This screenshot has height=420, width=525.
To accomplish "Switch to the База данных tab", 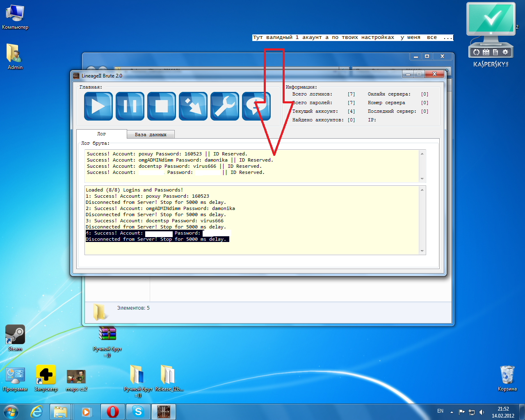I will click(x=151, y=135).
